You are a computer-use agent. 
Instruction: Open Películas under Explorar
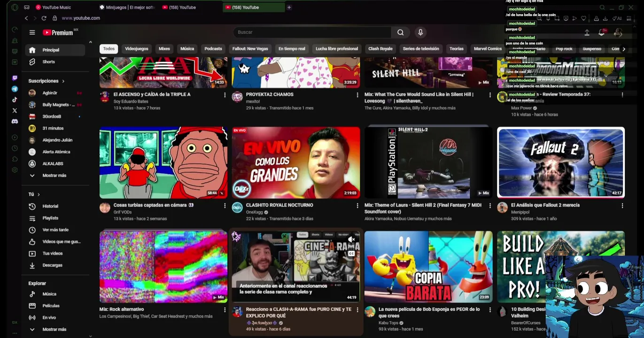(55, 306)
